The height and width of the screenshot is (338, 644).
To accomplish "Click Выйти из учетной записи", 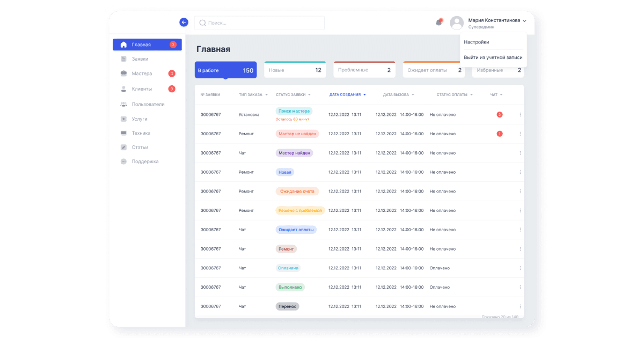I will click(494, 57).
